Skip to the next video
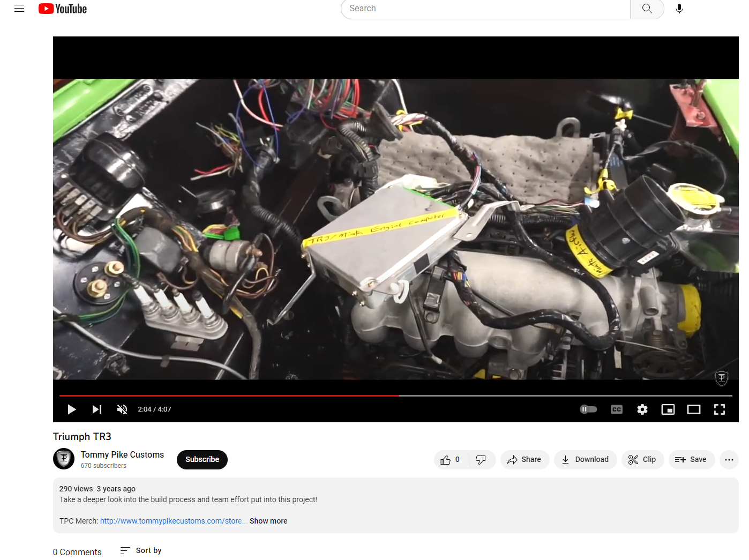749x560 pixels. point(97,409)
